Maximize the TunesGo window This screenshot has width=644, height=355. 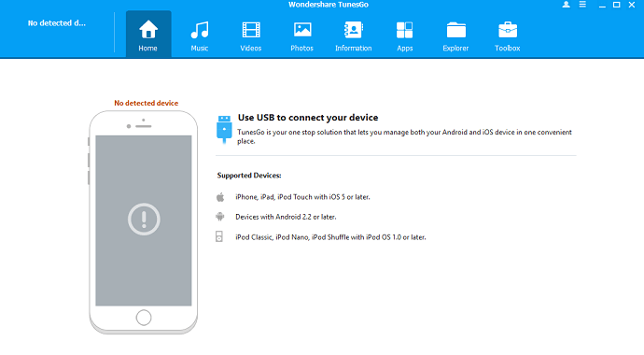[x=617, y=5]
